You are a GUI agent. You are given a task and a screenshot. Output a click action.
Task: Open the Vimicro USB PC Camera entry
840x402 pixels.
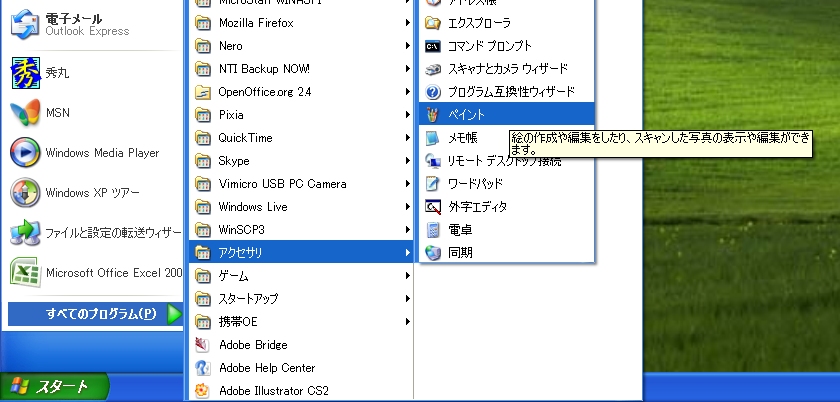(x=301, y=184)
